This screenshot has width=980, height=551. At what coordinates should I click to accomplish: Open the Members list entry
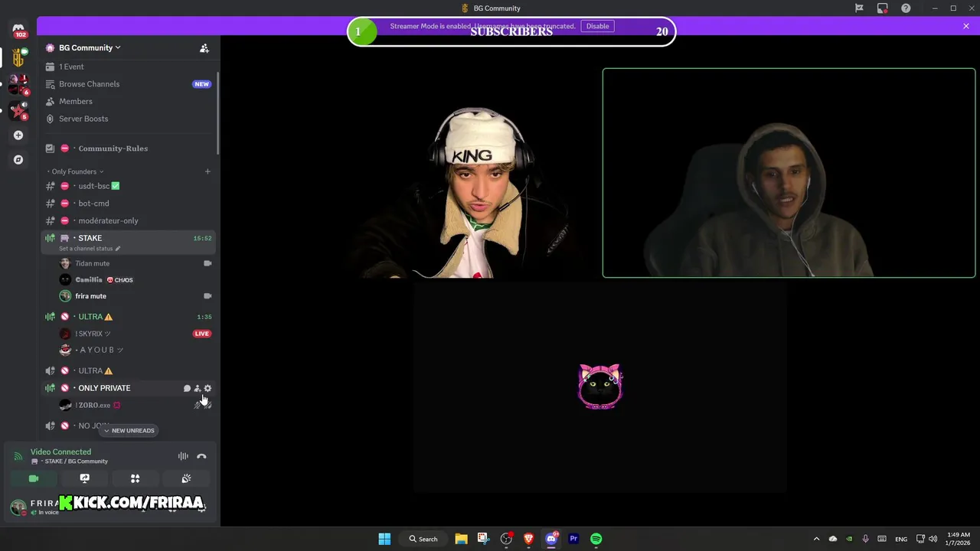coord(129,101)
